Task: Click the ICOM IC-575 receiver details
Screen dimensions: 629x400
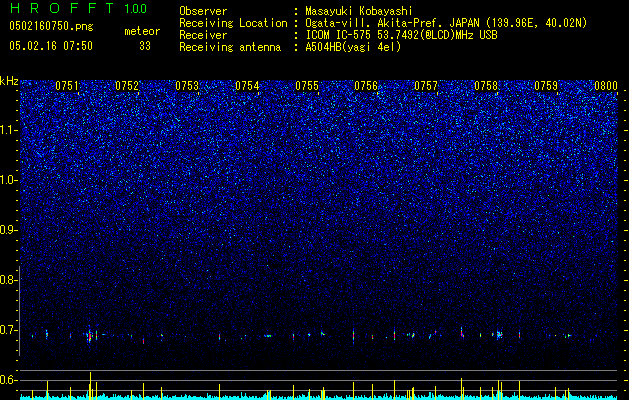Action: [x=401, y=35]
